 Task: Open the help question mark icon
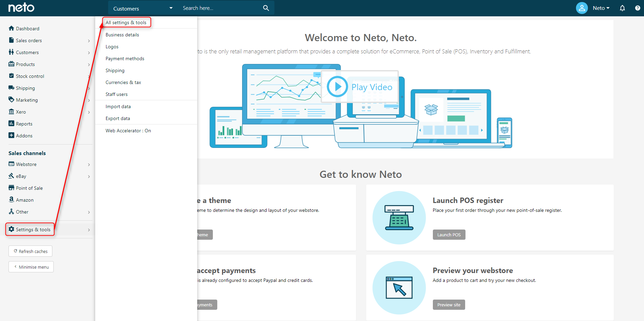click(x=638, y=8)
